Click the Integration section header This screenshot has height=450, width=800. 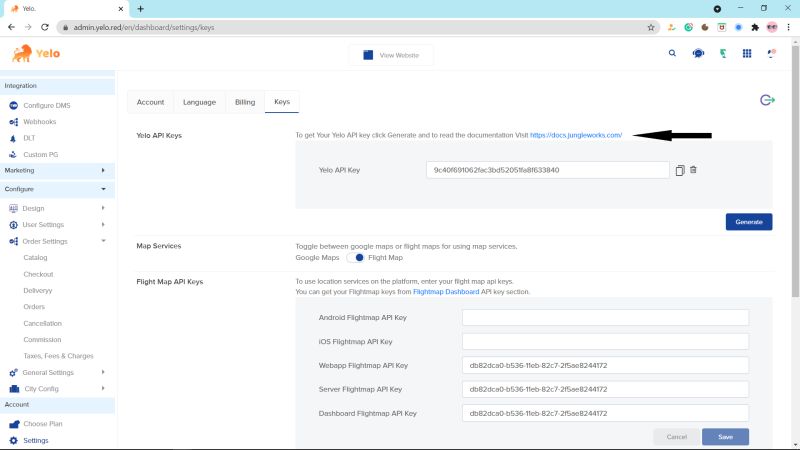(x=57, y=86)
